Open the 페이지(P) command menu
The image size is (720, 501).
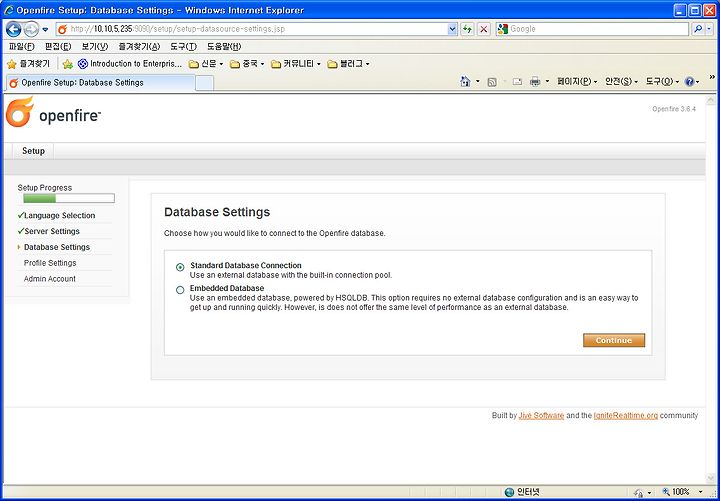577,82
